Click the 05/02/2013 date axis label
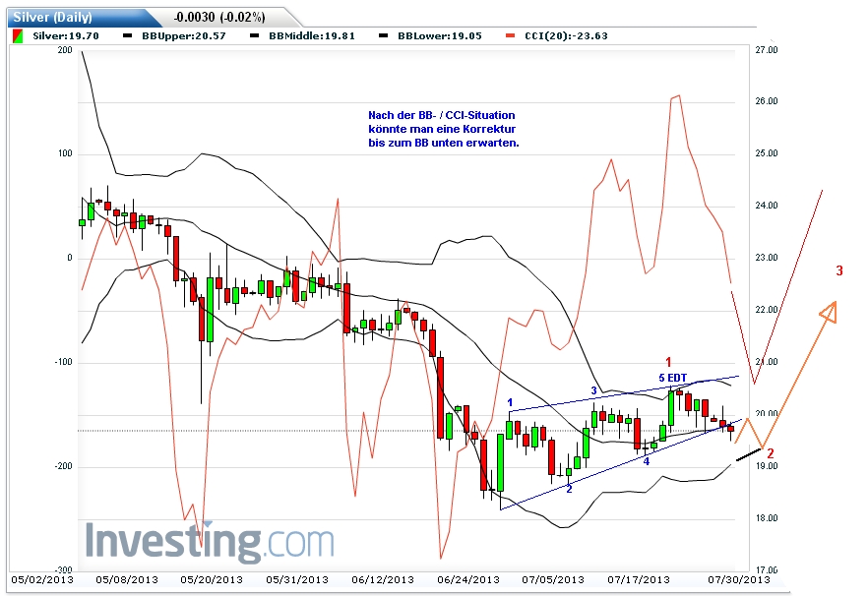The width and height of the screenshot is (868, 596). click(x=42, y=580)
